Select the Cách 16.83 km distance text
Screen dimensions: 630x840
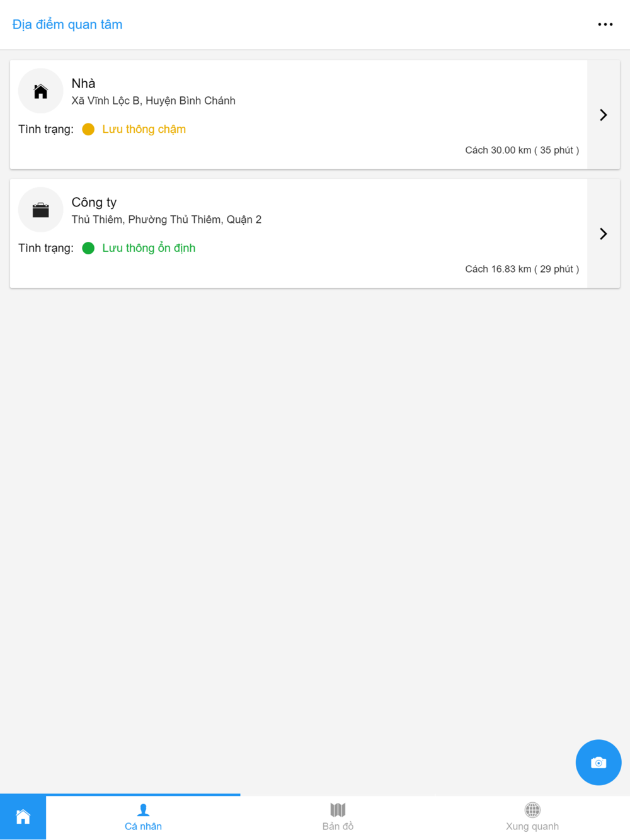pos(522,269)
